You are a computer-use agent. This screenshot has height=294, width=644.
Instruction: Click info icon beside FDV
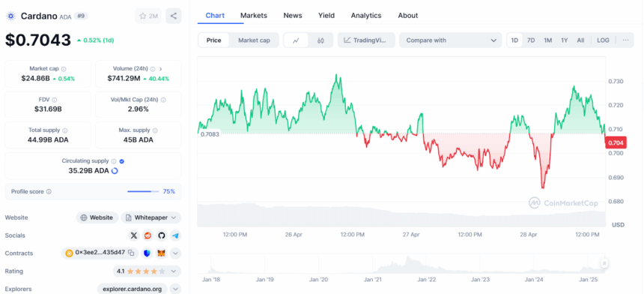click(x=55, y=100)
